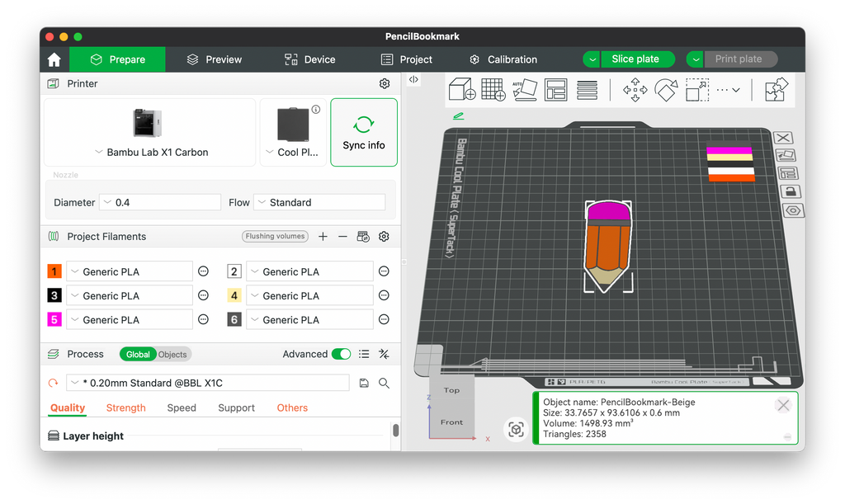Select the Support settings tab
The width and height of the screenshot is (845, 504).
click(x=236, y=407)
